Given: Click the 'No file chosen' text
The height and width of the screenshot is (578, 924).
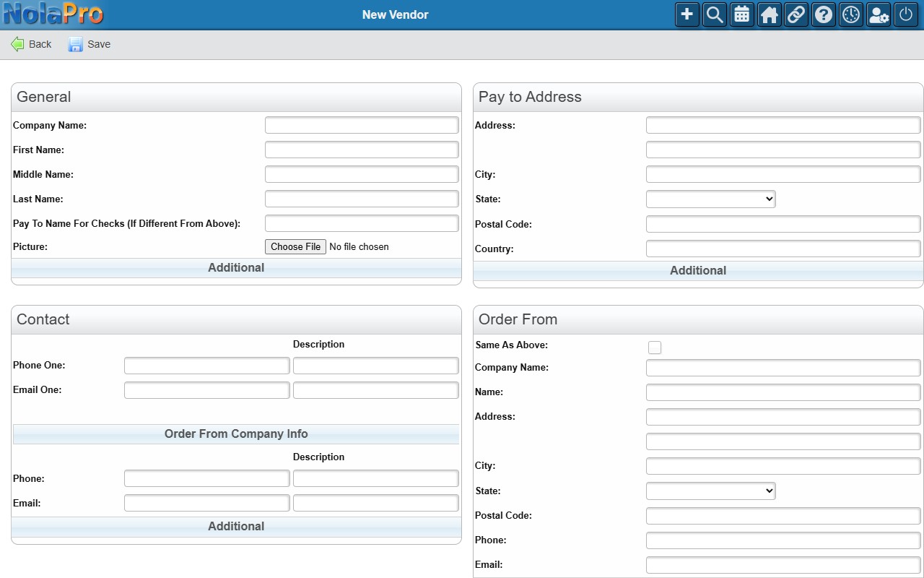Looking at the screenshot, I should (x=359, y=246).
